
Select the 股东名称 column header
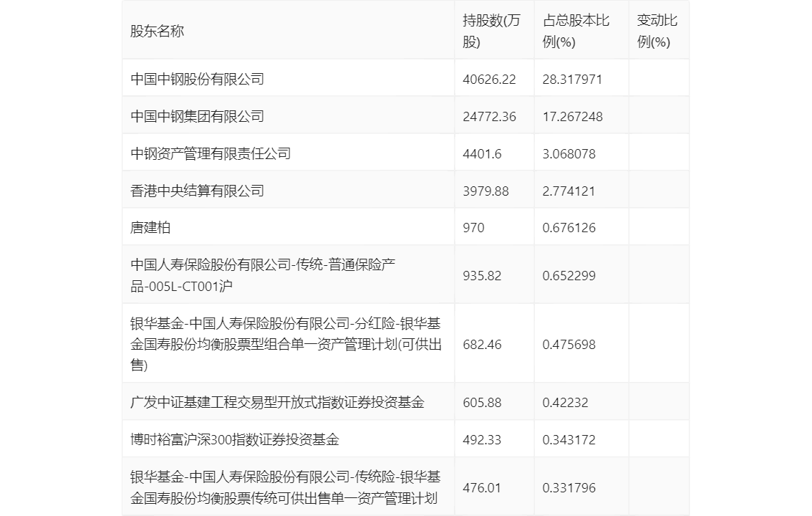[x=157, y=31]
